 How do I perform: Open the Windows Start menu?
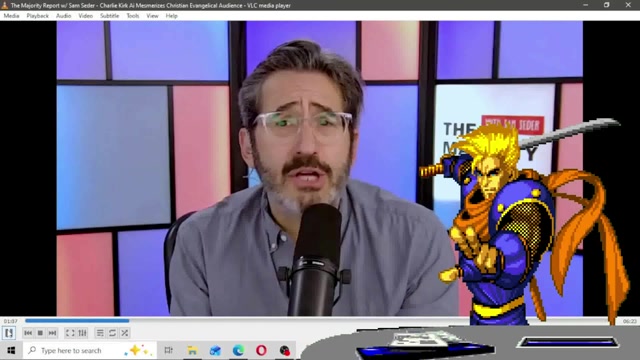coord(11,350)
